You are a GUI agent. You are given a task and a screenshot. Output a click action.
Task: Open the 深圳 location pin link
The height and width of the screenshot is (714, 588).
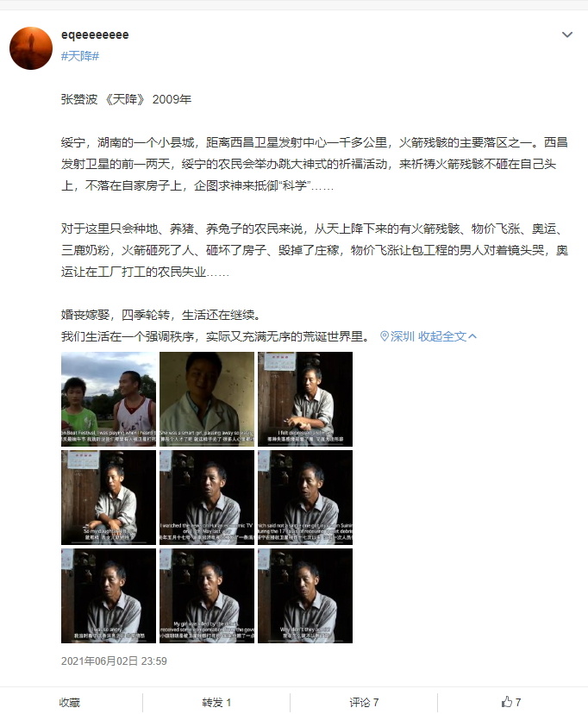397,336
